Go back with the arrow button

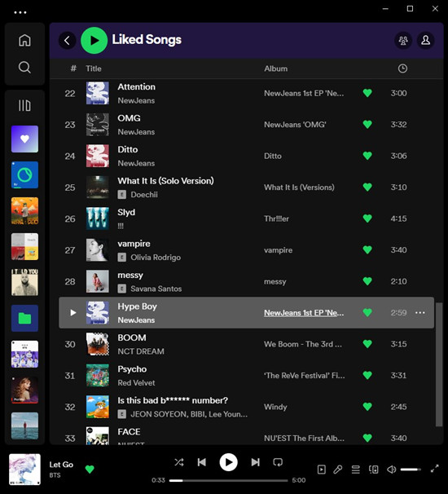[x=67, y=40]
